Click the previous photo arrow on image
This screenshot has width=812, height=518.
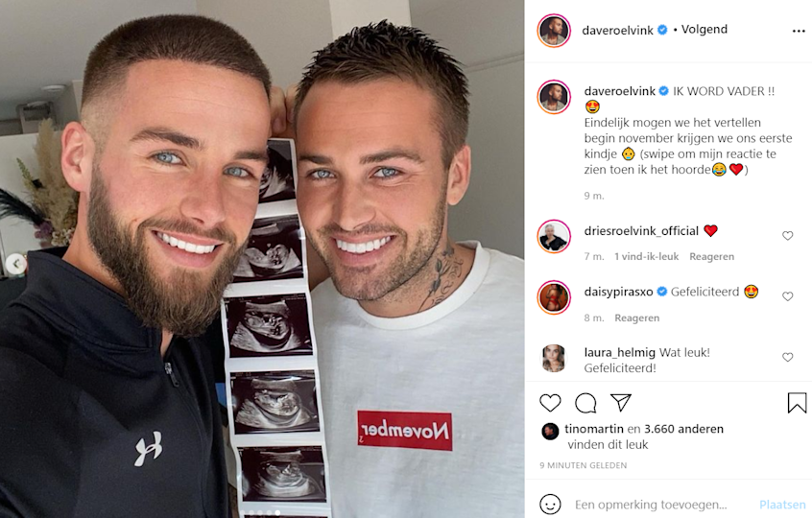pos(15,264)
